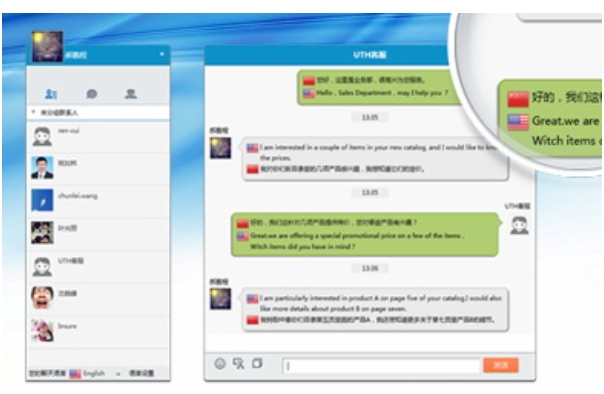Focus the chat message input box
This screenshot has height=394, width=604.
(x=381, y=365)
